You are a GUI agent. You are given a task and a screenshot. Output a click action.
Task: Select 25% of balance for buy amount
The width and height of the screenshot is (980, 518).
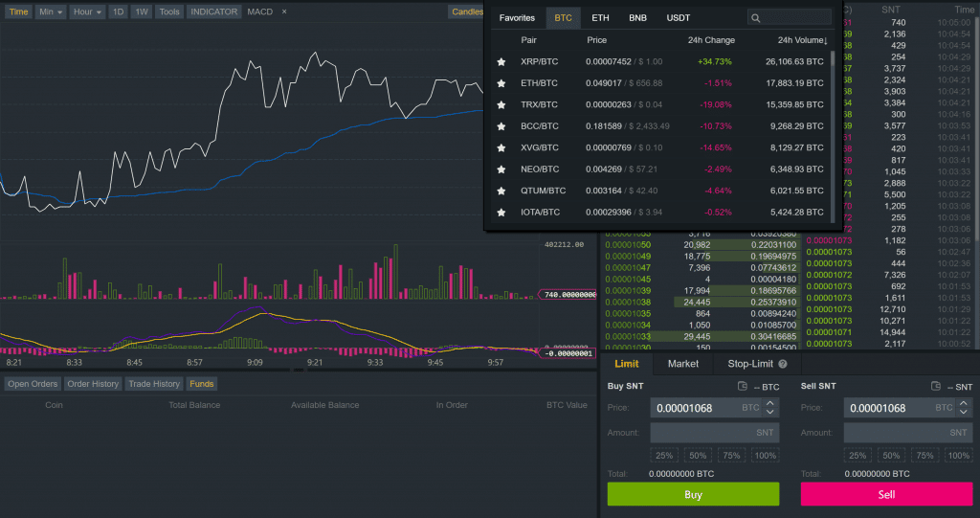click(x=664, y=456)
